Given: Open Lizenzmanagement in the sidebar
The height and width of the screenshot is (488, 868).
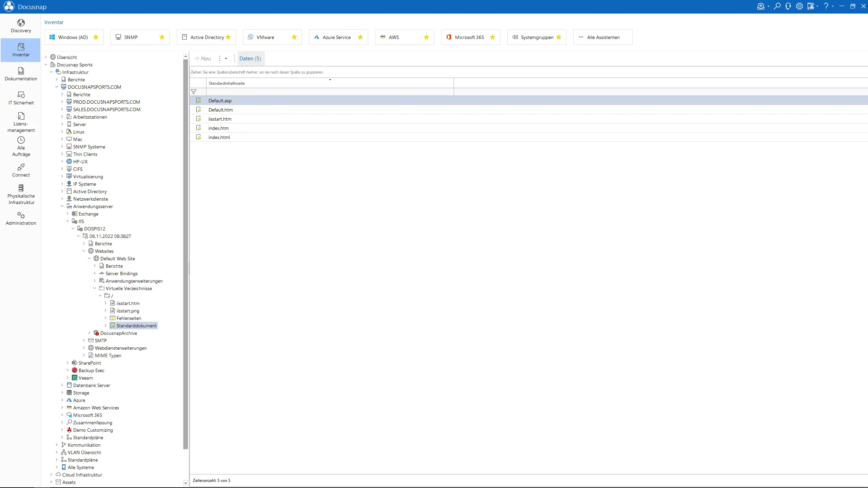Looking at the screenshot, I should coord(21,122).
